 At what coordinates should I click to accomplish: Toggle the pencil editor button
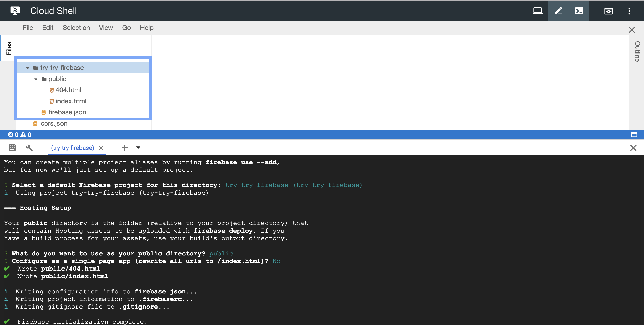point(558,11)
